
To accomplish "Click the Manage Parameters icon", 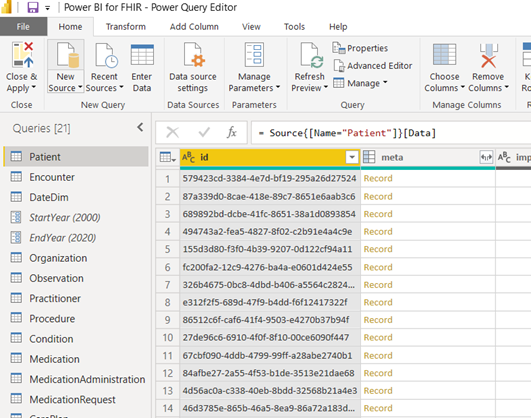I will pos(254,55).
